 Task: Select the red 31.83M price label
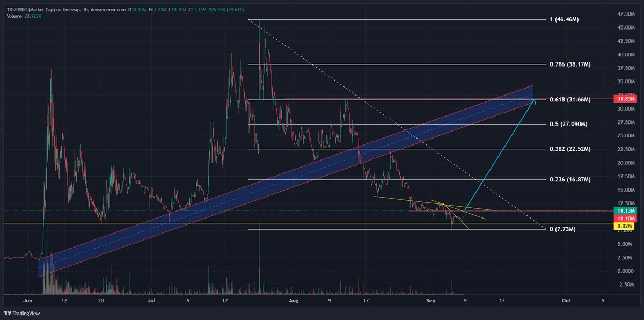coord(626,99)
